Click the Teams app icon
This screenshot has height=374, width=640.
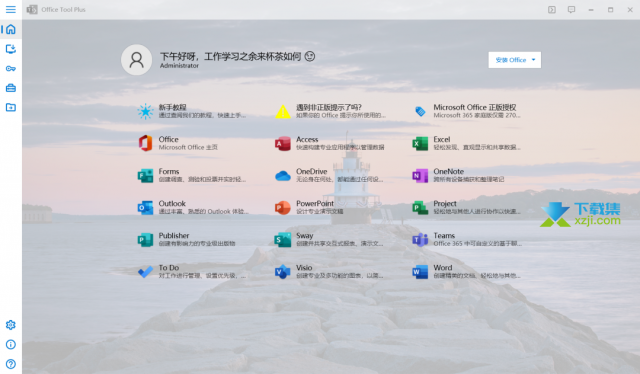[x=420, y=240]
